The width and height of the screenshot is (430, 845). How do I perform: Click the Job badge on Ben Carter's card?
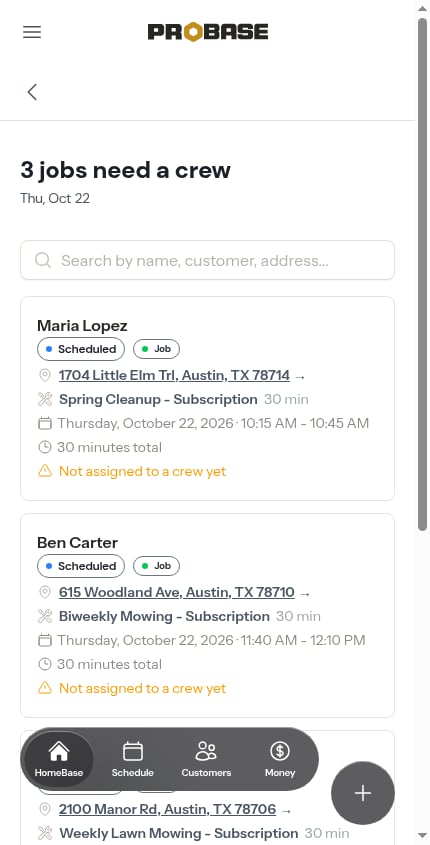[156, 566]
